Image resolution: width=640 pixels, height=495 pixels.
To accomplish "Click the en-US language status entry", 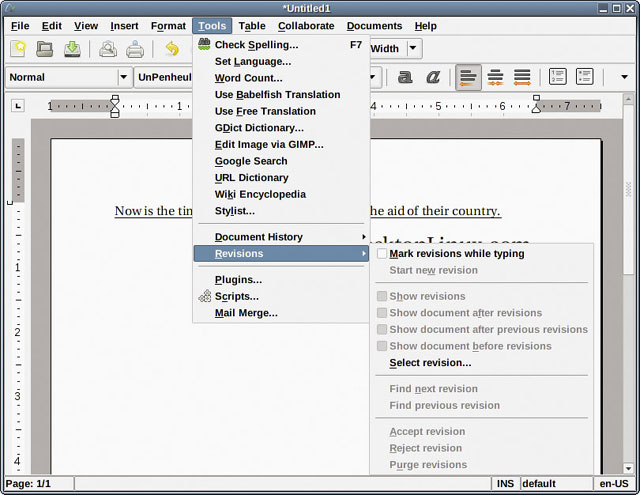I will pos(614,484).
